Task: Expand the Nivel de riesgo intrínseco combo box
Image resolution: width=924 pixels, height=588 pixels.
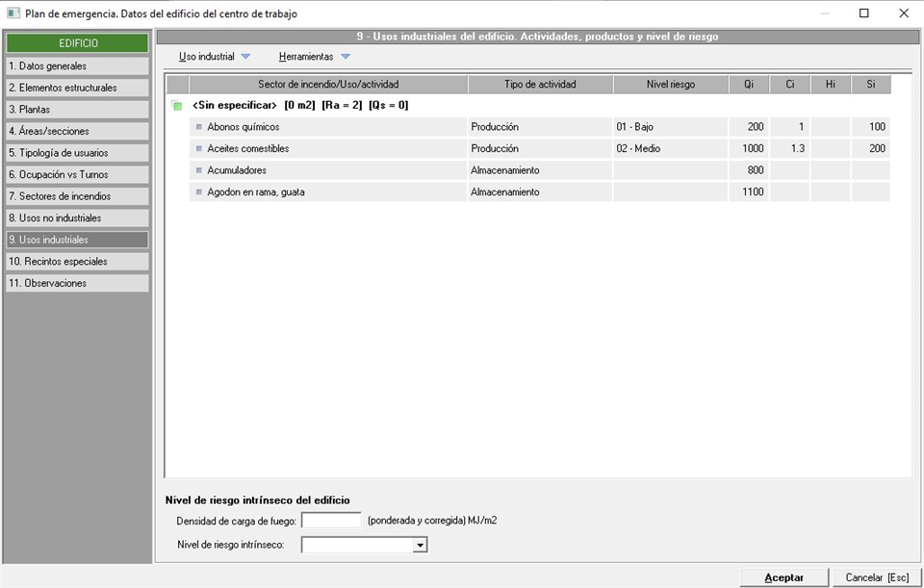Action: pos(420,546)
